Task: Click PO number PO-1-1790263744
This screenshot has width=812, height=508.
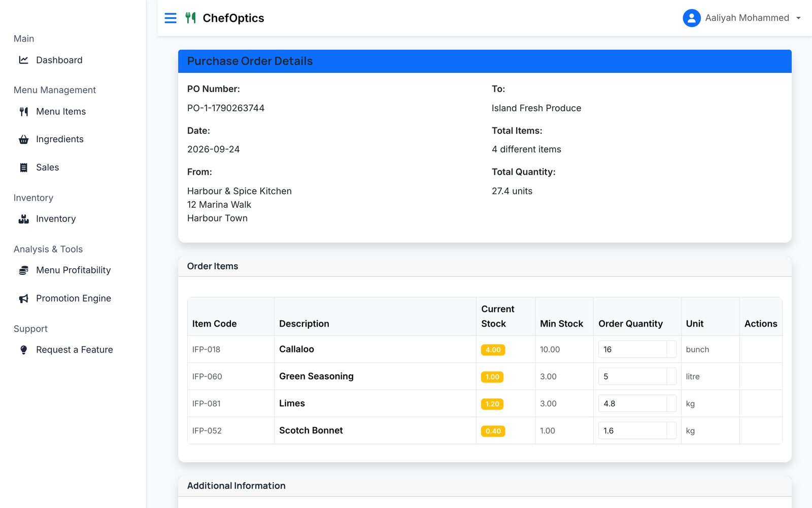Action: [x=226, y=108]
